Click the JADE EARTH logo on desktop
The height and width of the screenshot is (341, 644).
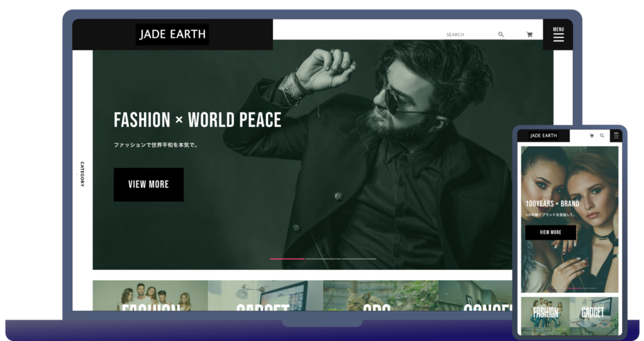pos(172,35)
